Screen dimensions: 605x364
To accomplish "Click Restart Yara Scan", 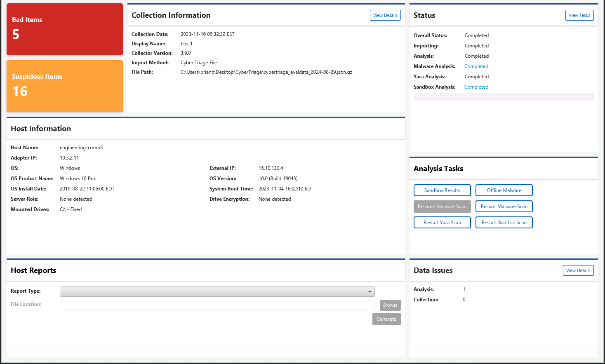I will pyautogui.click(x=442, y=223).
